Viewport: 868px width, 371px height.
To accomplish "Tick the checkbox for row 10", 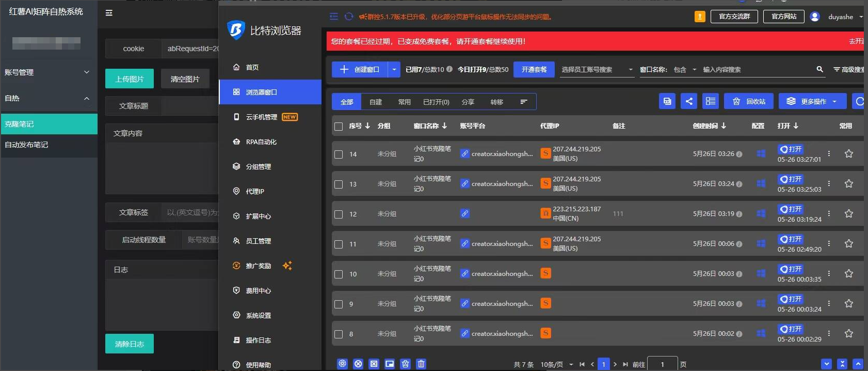I will point(339,274).
